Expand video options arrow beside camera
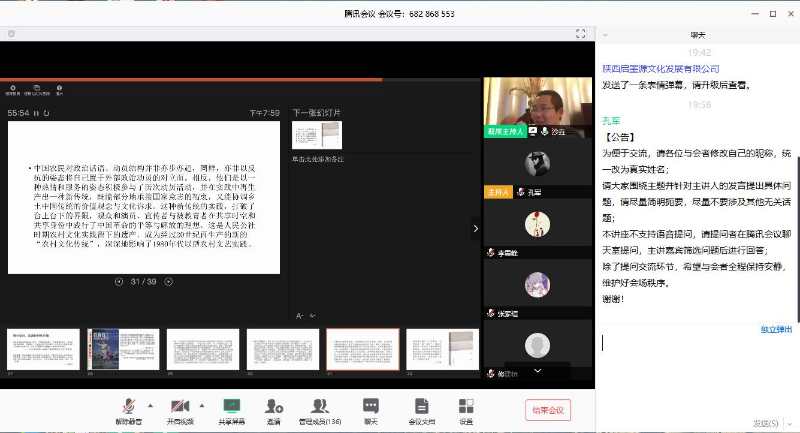Viewport: 800px width, 433px height. [203, 405]
